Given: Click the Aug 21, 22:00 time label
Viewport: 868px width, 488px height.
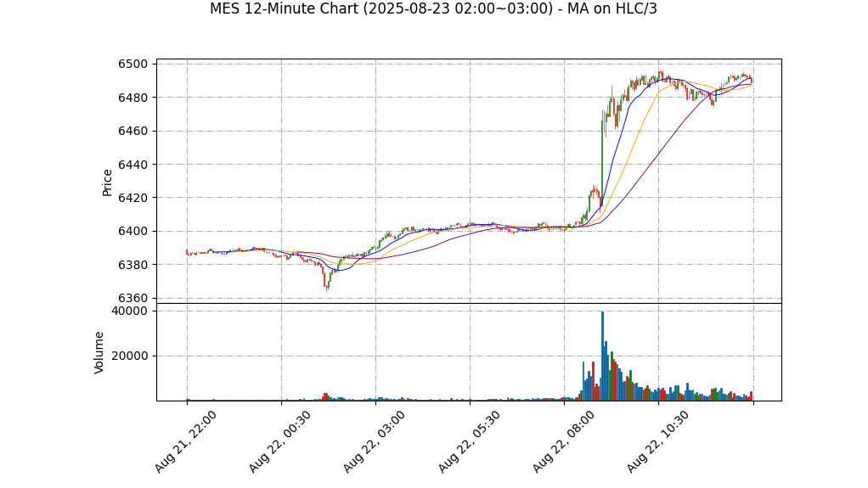Looking at the screenshot, I should pyautogui.click(x=185, y=441).
